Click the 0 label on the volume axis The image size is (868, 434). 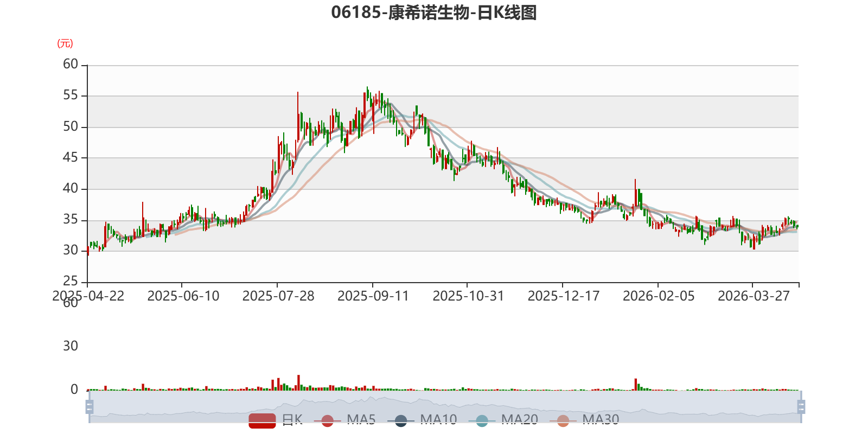[x=74, y=390]
